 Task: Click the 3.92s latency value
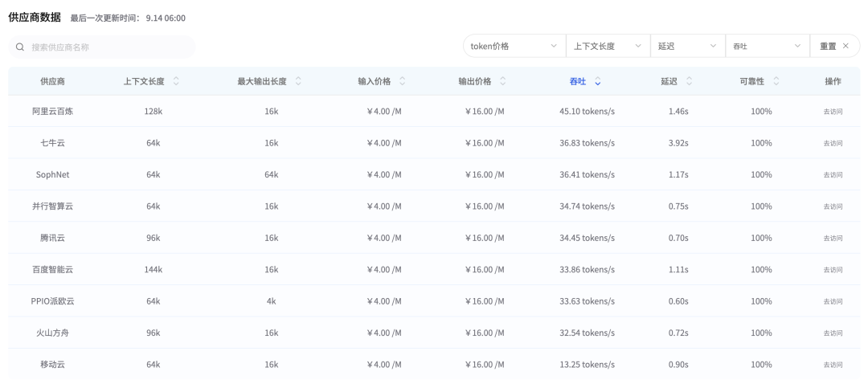click(678, 143)
